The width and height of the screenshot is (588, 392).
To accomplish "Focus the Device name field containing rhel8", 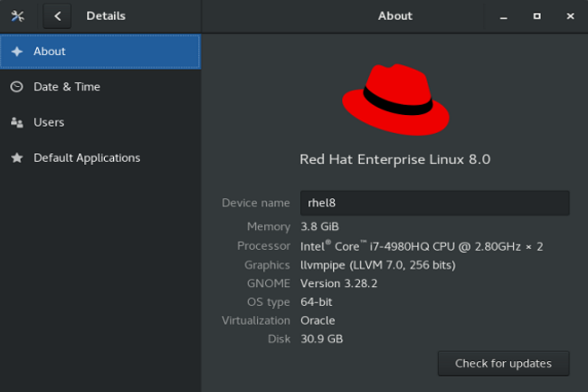I will (434, 203).
